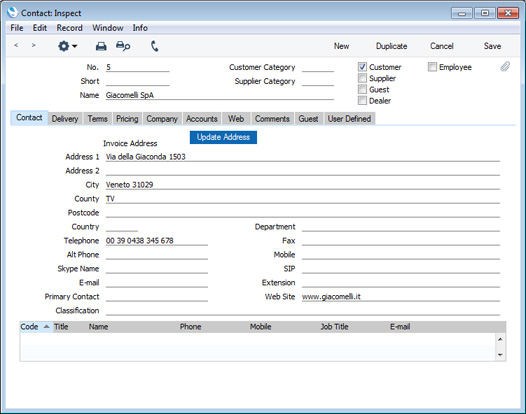Click into the E-mail field
Viewport: 526px width, 414px height.
pyautogui.click(x=157, y=283)
